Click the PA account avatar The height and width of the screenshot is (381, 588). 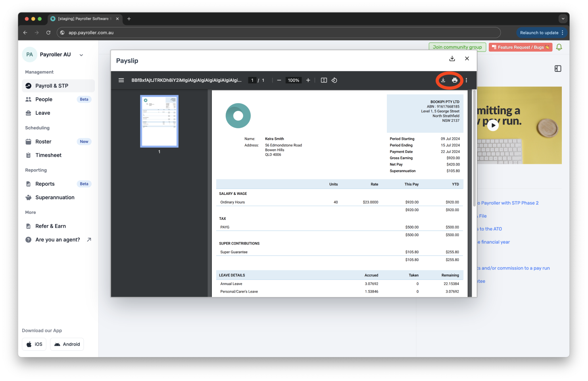[x=30, y=55]
